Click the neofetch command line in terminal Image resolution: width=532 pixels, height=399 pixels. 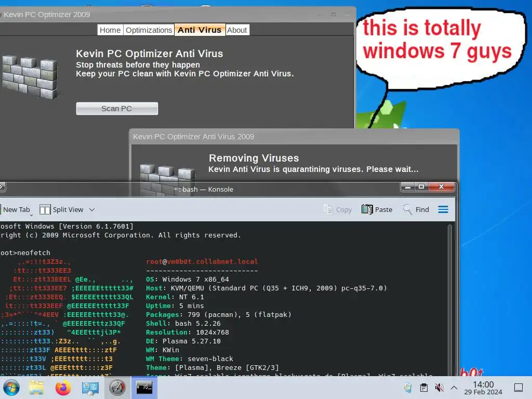click(x=25, y=253)
